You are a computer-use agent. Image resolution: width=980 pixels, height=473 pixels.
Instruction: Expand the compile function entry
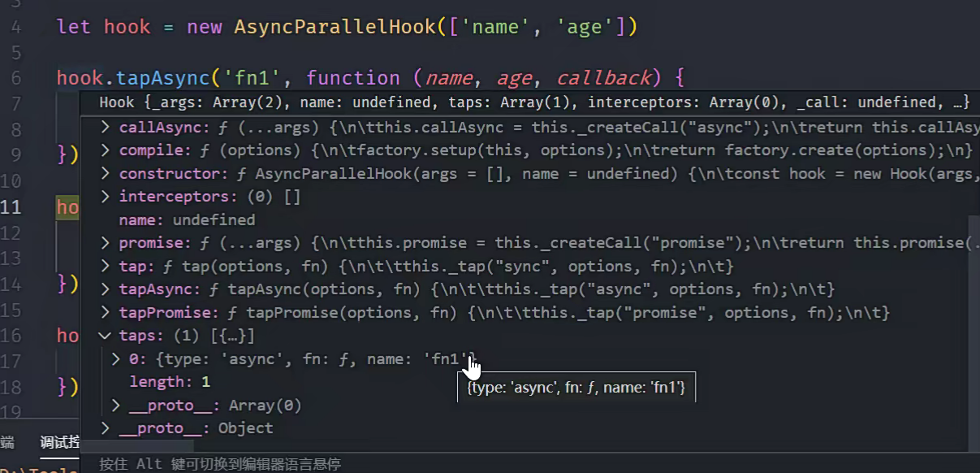(105, 151)
